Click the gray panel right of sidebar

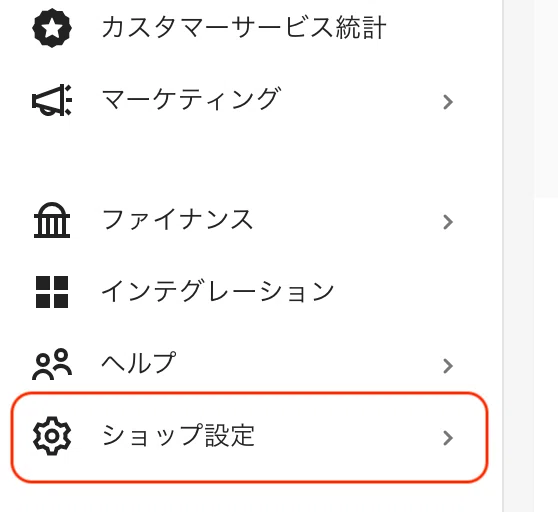coord(546,99)
